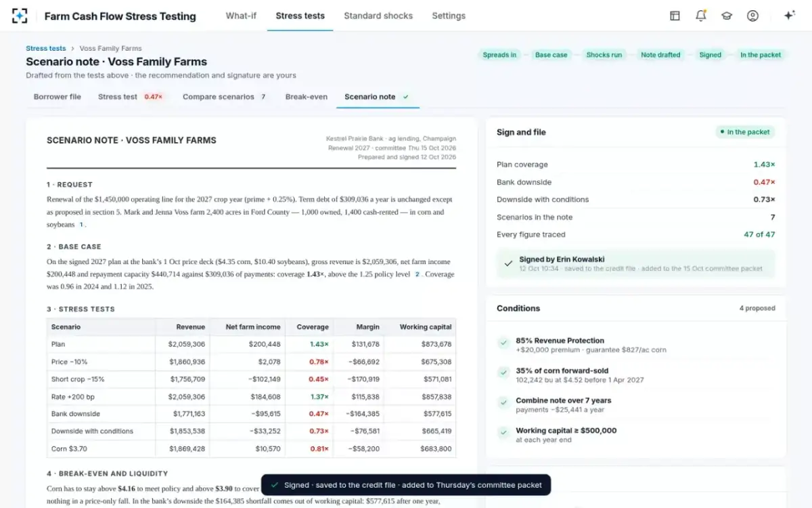
Task: Go to the What-if tab
Action: (x=241, y=16)
